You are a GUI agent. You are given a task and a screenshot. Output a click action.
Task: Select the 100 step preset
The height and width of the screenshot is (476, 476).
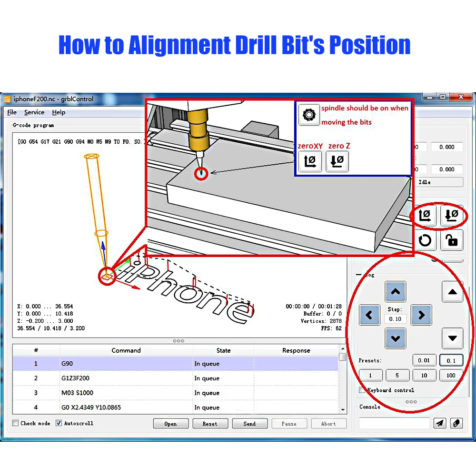tap(451, 375)
